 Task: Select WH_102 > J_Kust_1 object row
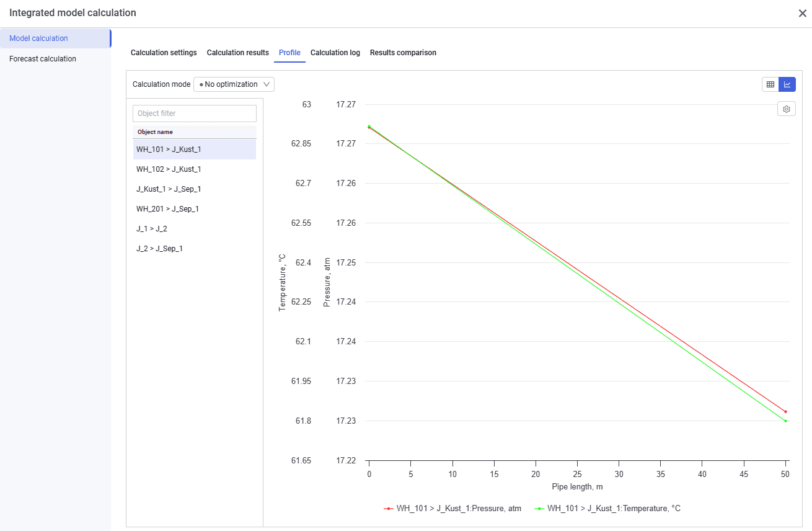click(x=195, y=169)
